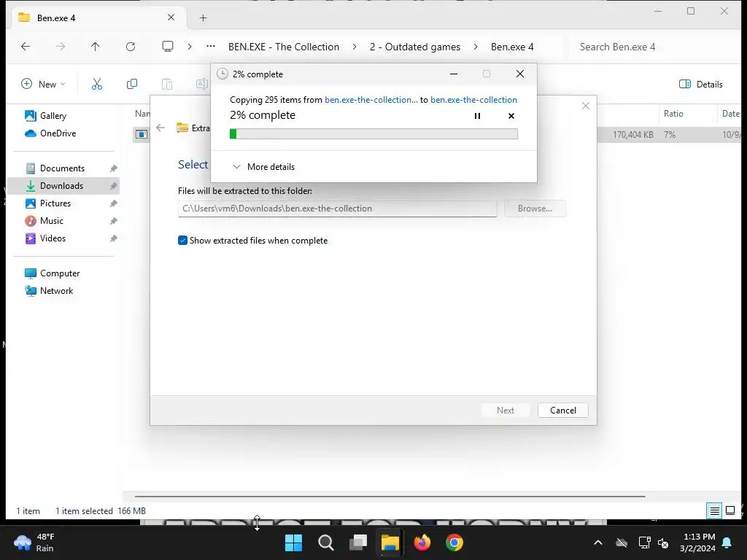Navigate forward in File Explorer
This screenshot has height=560, width=747.
coord(61,47)
